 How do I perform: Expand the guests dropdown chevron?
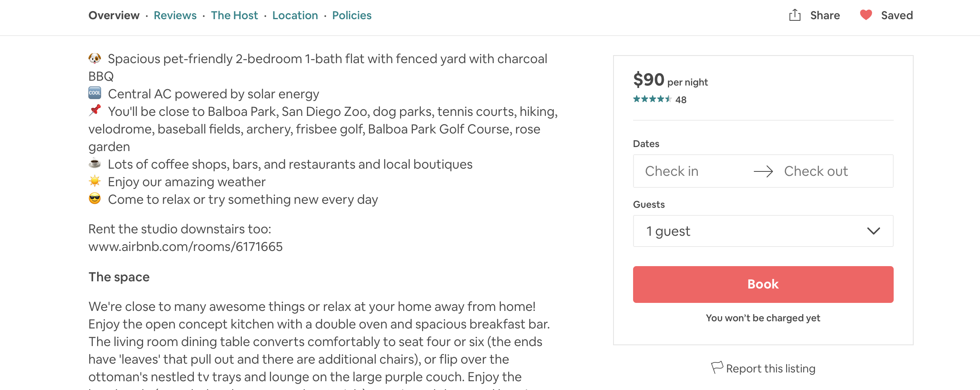click(873, 231)
